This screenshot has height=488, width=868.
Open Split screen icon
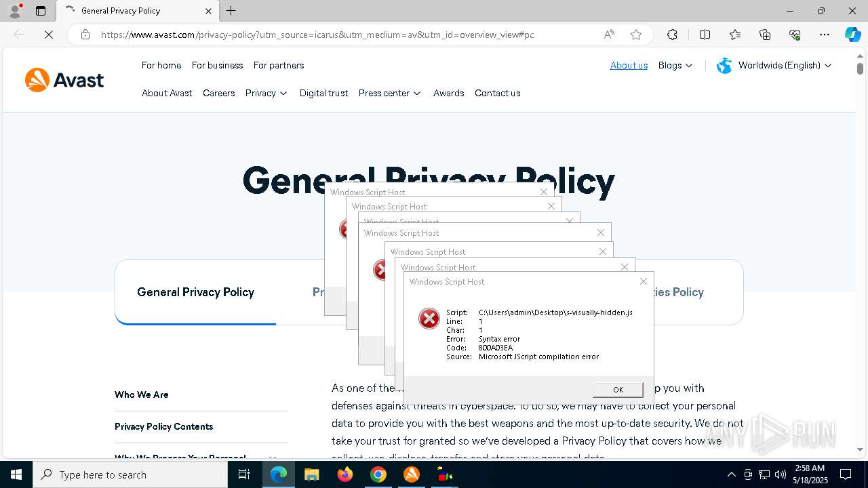(x=705, y=35)
